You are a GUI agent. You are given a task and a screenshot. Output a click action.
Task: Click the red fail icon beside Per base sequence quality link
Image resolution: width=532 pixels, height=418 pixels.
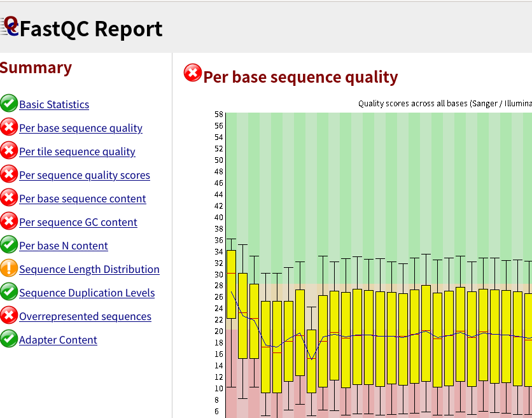9,127
